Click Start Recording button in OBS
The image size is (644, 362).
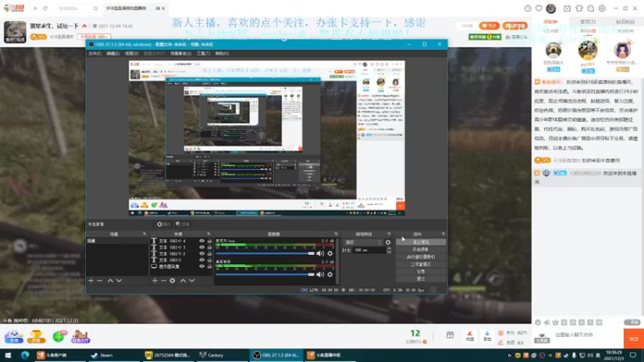(x=420, y=249)
